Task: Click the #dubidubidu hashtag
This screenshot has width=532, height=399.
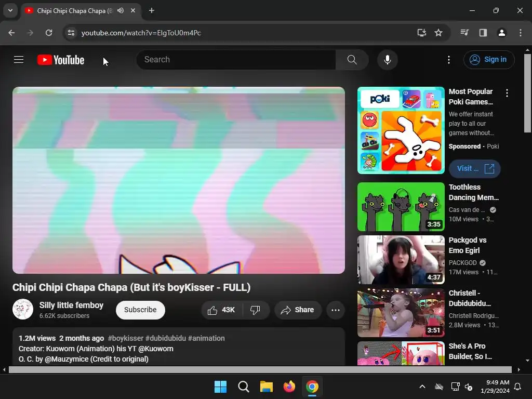Action: [166, 338]
